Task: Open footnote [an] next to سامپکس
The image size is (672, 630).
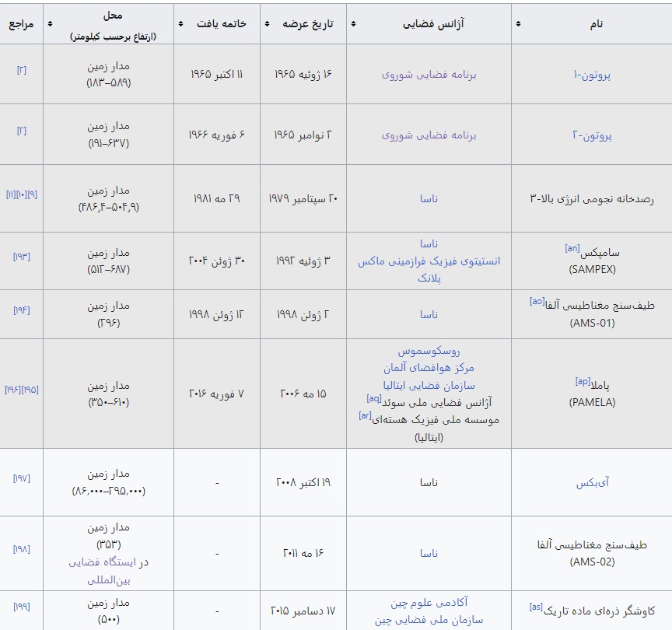Action: pos(572,247)
